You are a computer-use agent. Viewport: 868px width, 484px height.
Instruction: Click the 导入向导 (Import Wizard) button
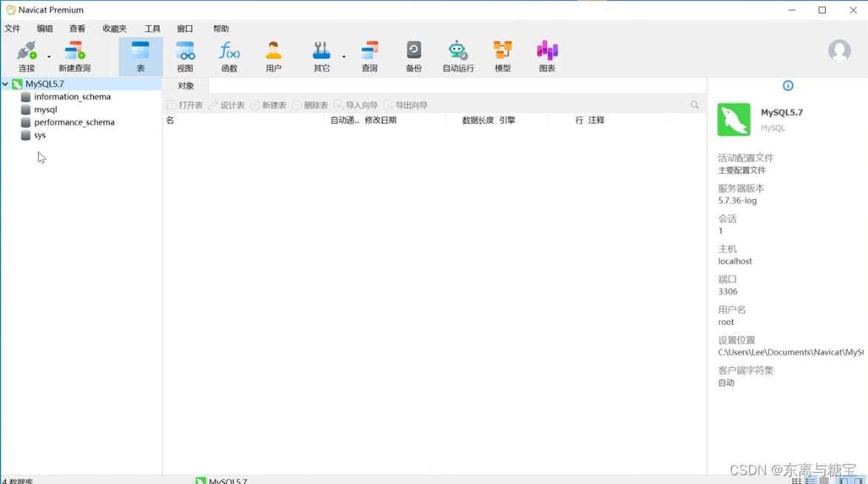tap(356, 105)
